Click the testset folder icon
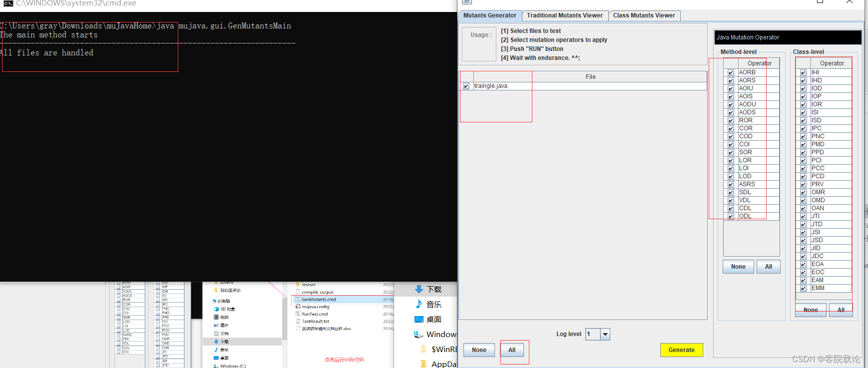 (x=298, y=285)
